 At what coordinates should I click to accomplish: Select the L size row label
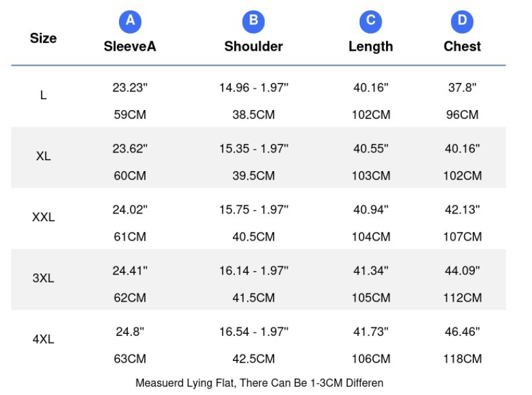tap(44, 95)
